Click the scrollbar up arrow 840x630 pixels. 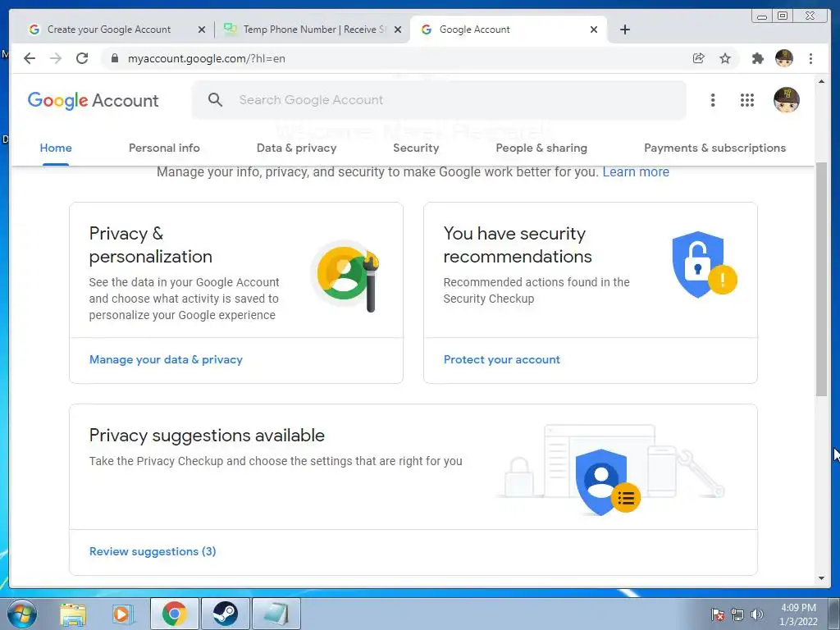point(821,81)
